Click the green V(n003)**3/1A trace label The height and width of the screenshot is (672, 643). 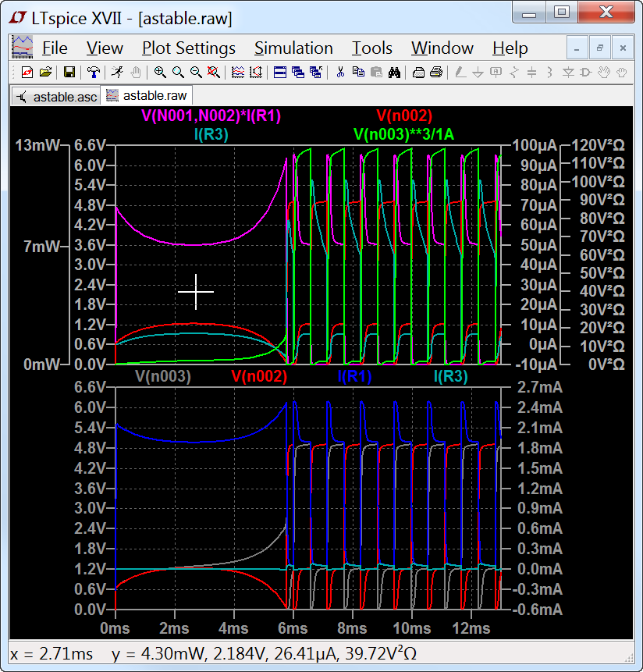pyautogui.click(x=403, y=134)
